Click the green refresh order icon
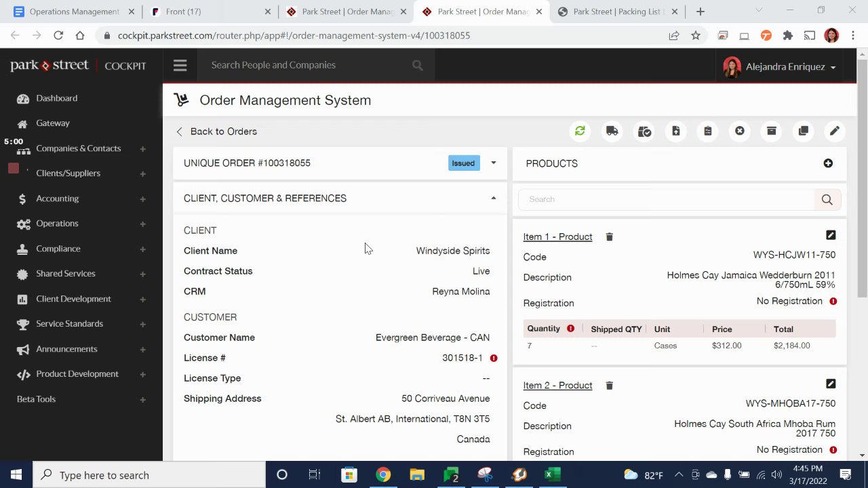868x488 pixels. 580,131
